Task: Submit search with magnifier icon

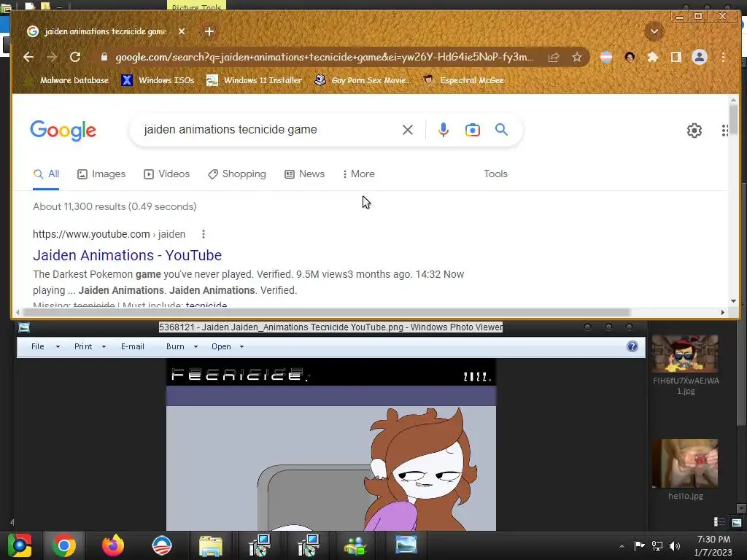Action: point(501,130)
